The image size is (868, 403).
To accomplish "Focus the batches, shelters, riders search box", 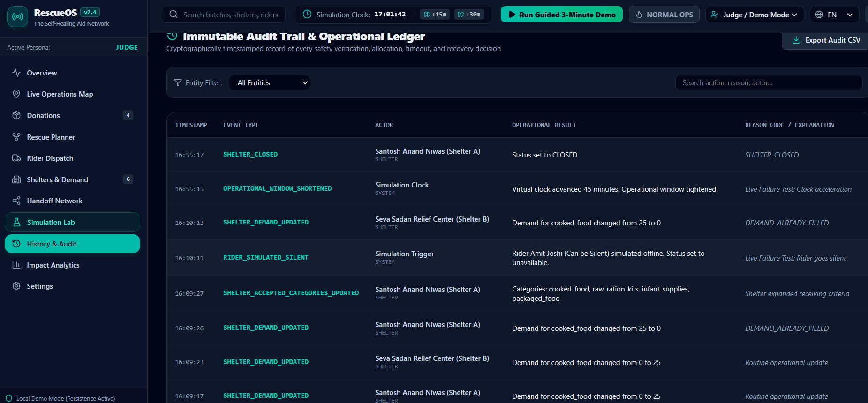I will tap(224, 15).
